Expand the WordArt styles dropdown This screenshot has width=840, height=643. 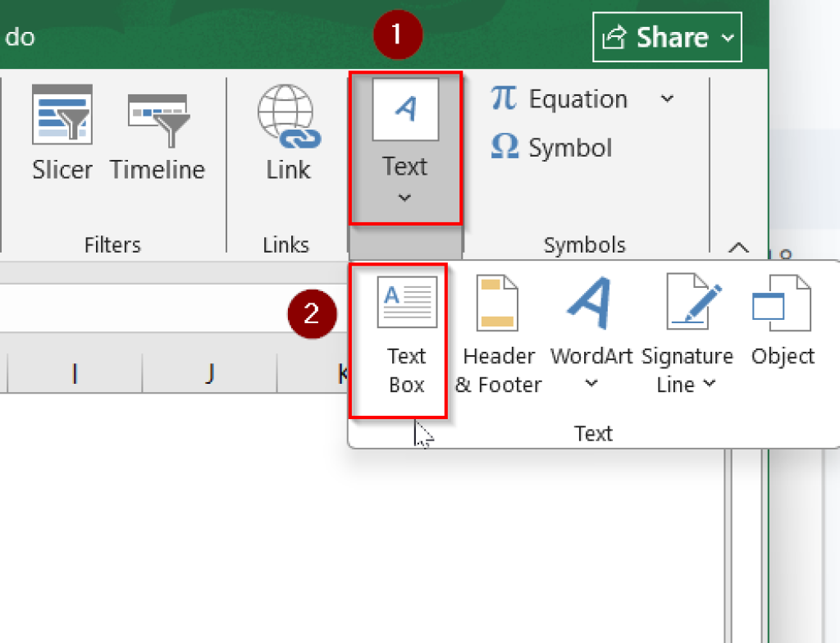pyautogui.click(x=591, y=384)
